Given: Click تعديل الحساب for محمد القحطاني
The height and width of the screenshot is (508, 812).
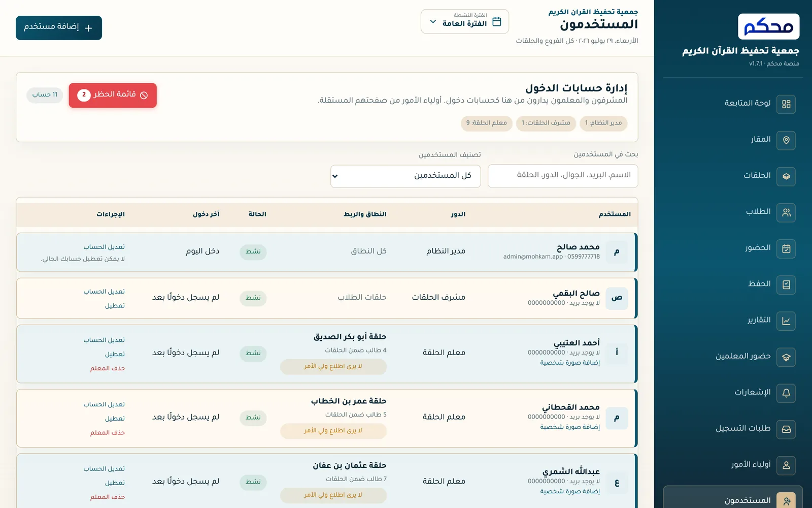Looking at the screenshot, I should [x=104, y=404].
